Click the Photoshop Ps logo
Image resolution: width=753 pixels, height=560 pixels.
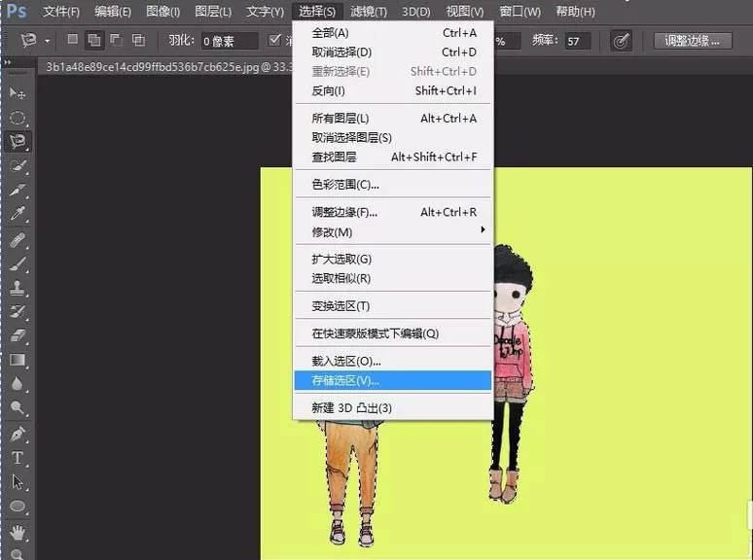[x=17, y=11]
